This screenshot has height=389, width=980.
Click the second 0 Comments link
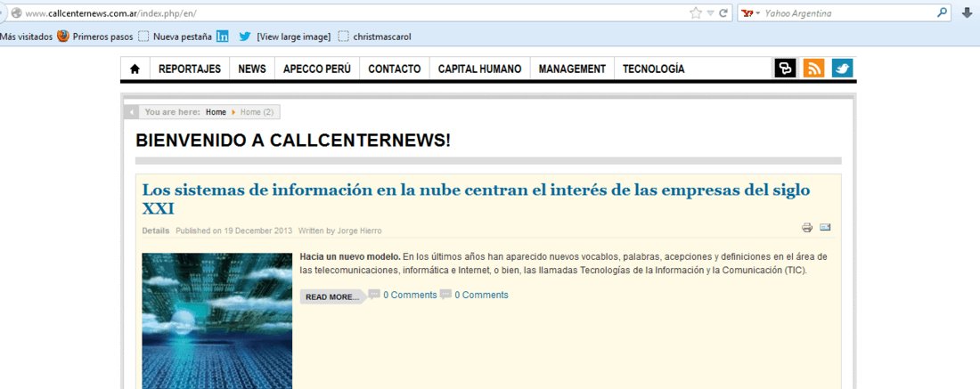(481, 295)
